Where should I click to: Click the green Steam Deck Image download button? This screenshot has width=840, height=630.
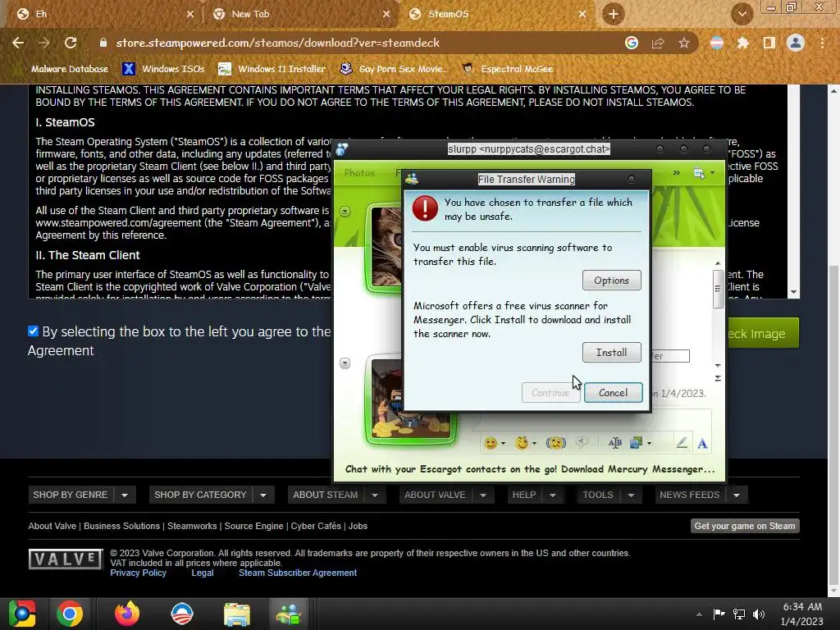(x=762, y=333)
